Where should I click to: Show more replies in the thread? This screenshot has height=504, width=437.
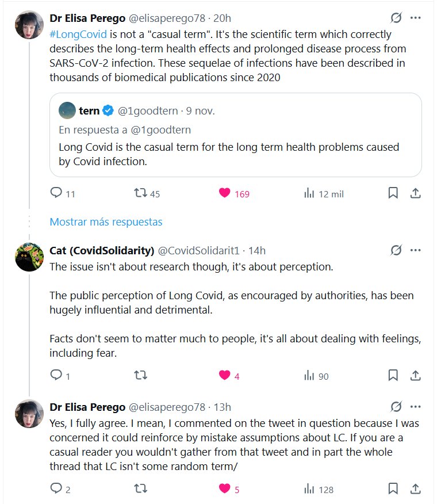point(106,222)
